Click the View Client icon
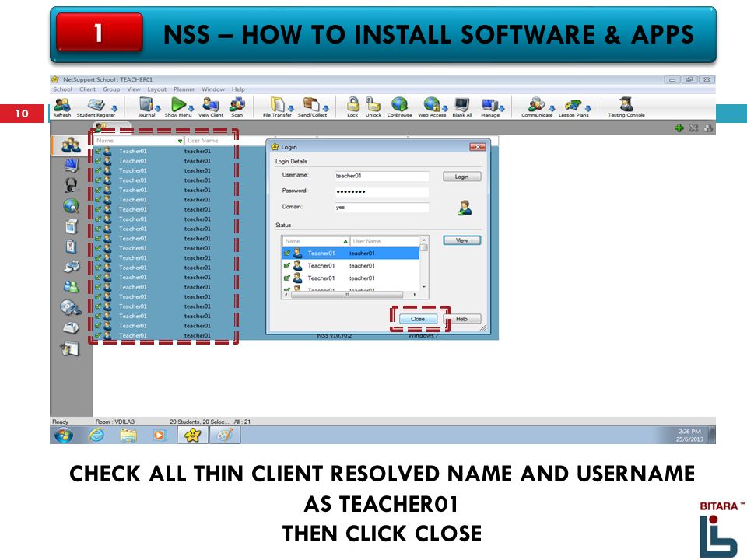This screenshot has height=560, width=747. (x=211, y=107)
